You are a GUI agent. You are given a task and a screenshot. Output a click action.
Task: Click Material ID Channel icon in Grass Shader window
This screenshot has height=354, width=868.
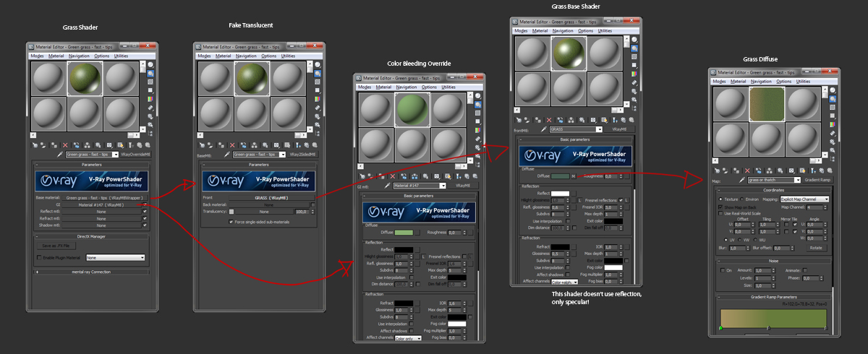tap(109, 144)
